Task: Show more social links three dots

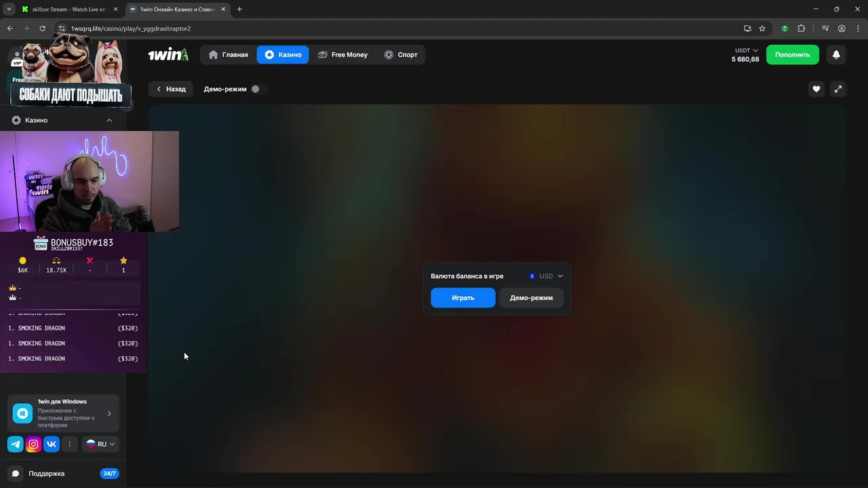Action: point(69,444)
